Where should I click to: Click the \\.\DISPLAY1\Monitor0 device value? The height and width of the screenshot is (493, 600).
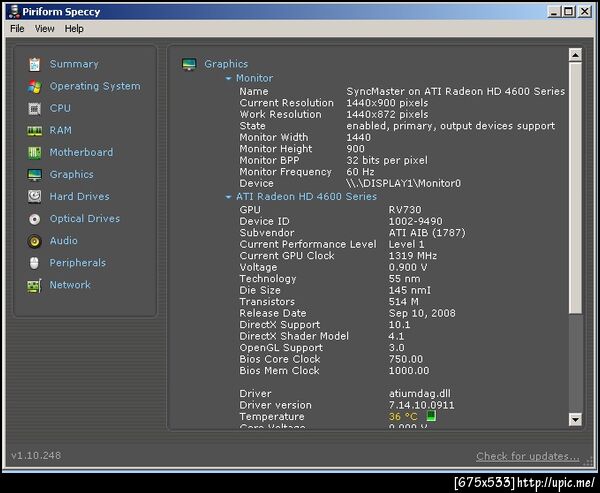[403, 183]
